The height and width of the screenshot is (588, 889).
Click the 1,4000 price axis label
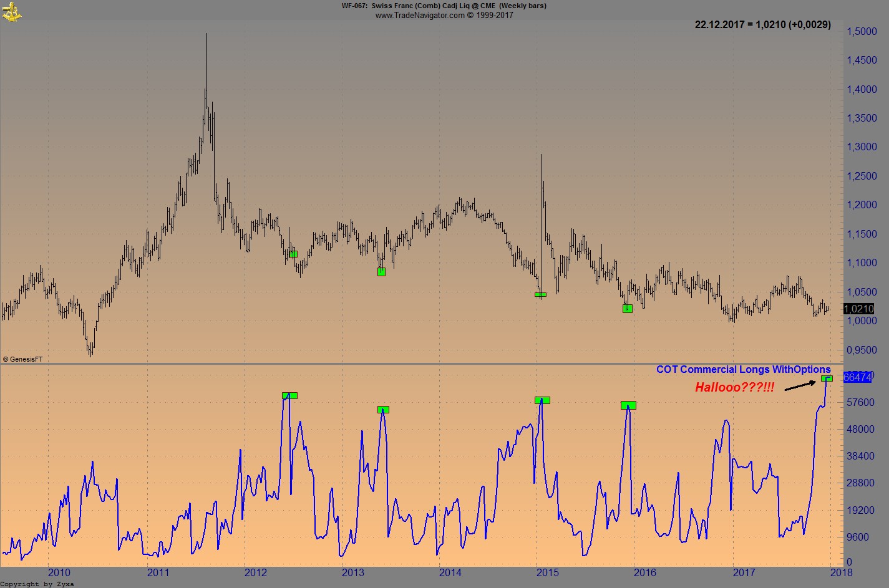pyautogui.click(x=862, y=90)
